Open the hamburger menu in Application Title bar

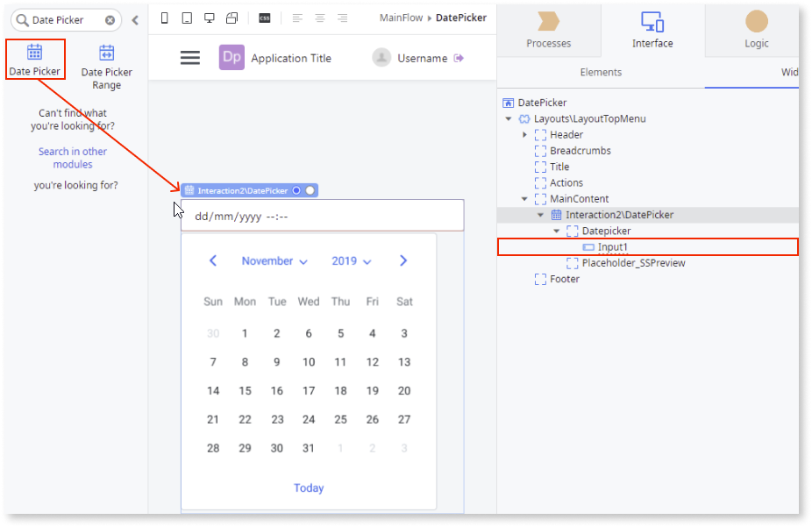[x=190, y=57]
